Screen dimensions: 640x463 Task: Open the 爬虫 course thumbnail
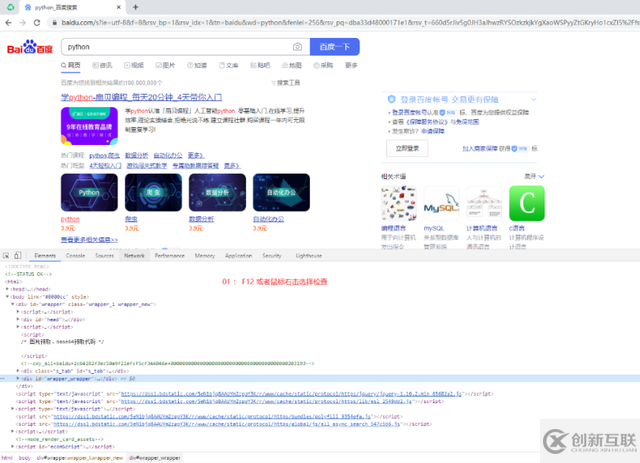[x=153, y=192]
